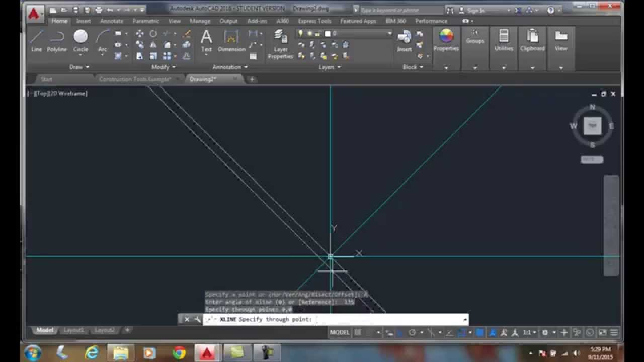Open Google Chrome from the taskbar
This screenshot has width=644, height=362.
179,352
